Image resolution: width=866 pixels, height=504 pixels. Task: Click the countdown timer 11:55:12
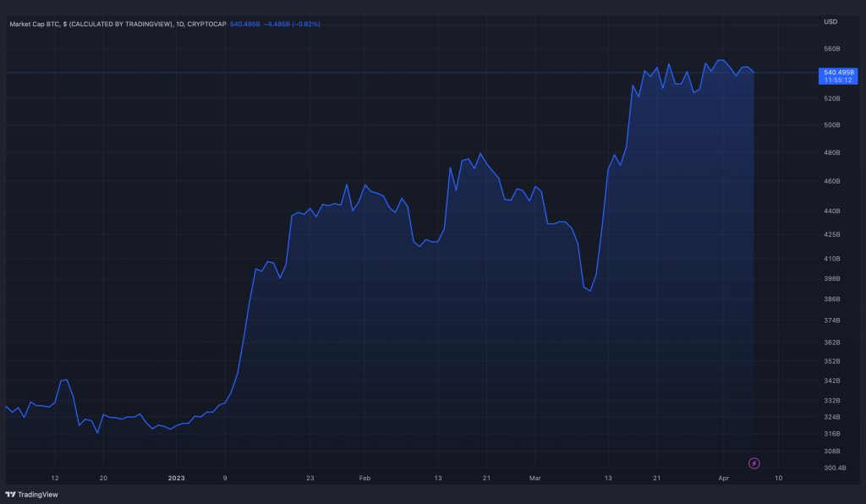839,80
